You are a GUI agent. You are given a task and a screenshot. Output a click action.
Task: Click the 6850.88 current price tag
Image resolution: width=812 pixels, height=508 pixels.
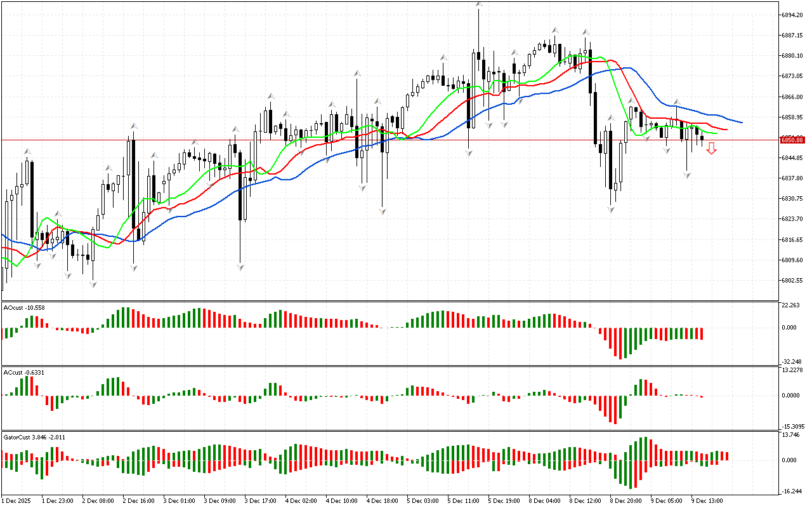click(x=793, y=140)
